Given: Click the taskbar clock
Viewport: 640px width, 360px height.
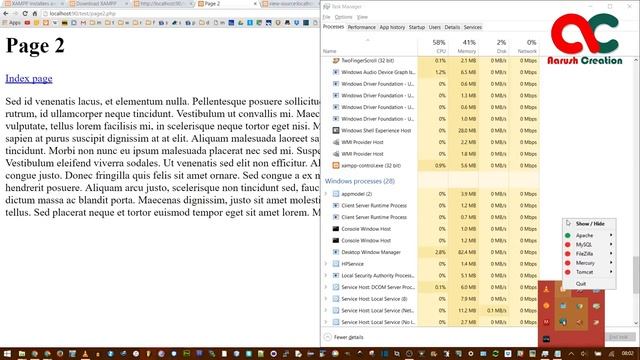Looking at the screenshot, I should click(x=628, y=353).
